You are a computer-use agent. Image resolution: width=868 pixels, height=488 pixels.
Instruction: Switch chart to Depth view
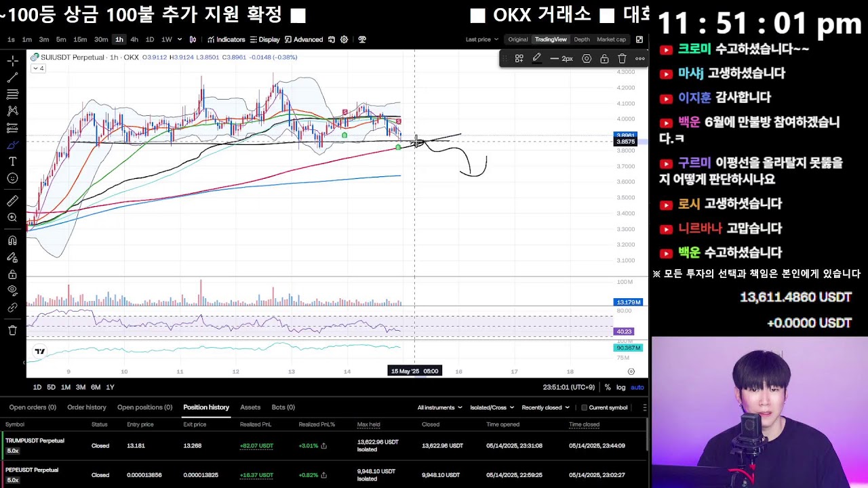pos(582,39)
